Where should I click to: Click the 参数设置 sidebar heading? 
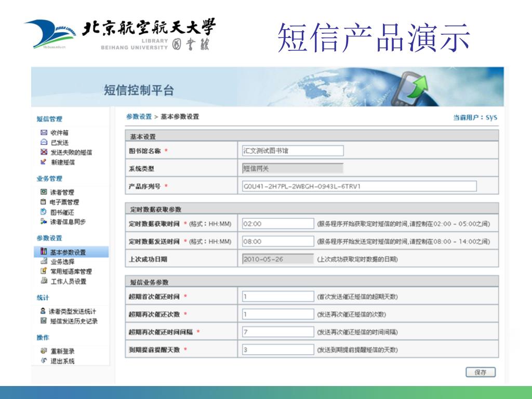[49, 238]
